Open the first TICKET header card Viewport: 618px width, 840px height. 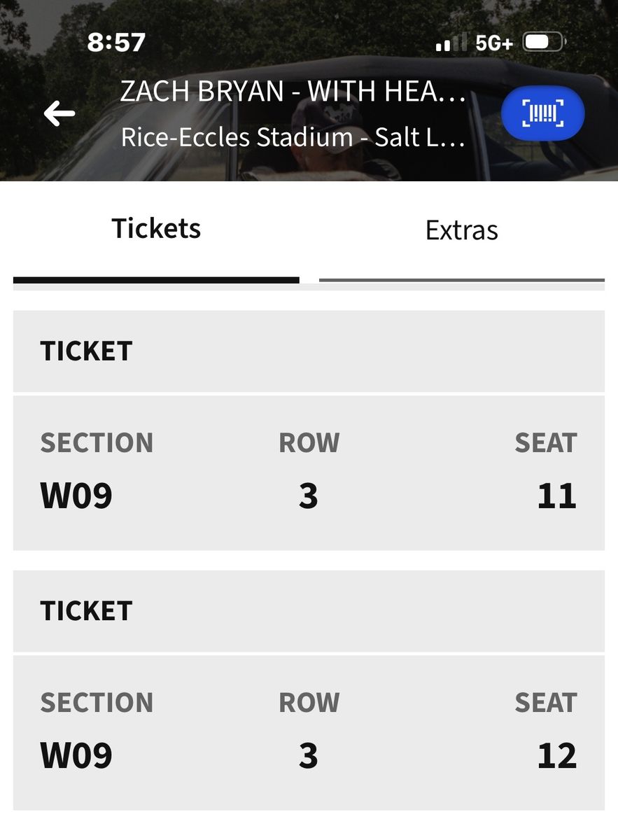pos(309,351)
